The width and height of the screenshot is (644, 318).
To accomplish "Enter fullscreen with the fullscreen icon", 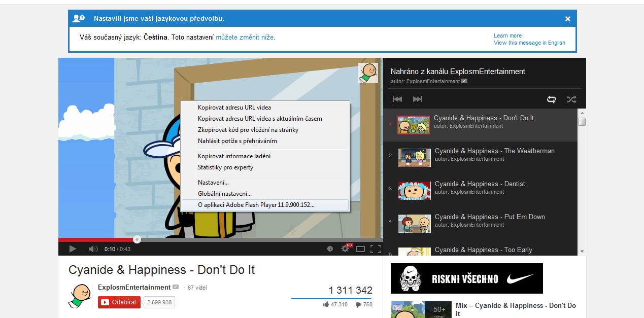I will pyautogui.click(x=376, y=249).
